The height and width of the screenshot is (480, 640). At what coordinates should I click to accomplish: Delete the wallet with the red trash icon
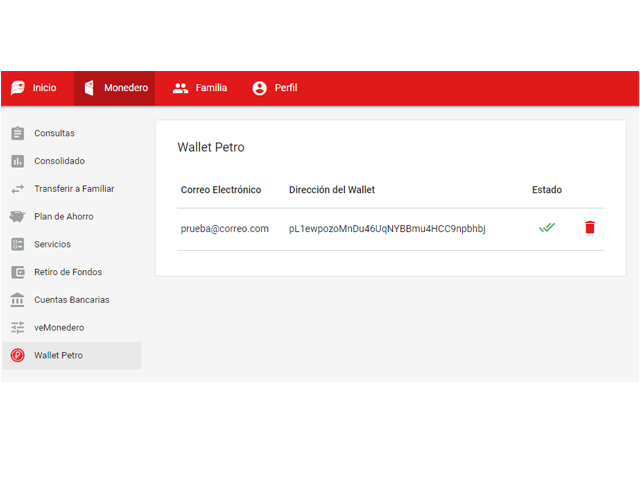pyautogui.click(x=590, y=227)
